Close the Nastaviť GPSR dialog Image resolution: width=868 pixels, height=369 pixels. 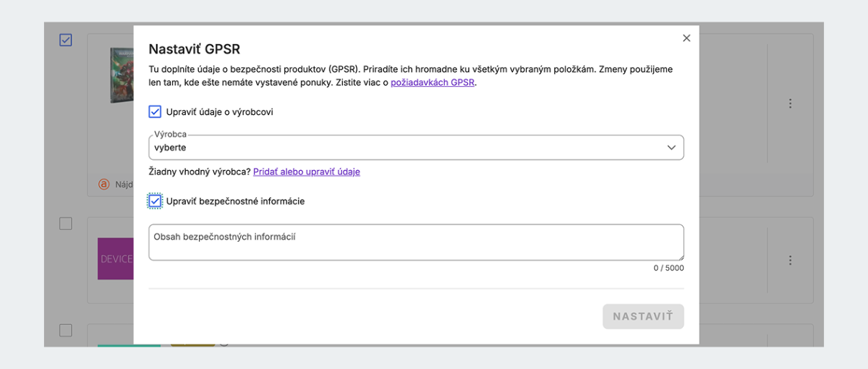point(686,38)
